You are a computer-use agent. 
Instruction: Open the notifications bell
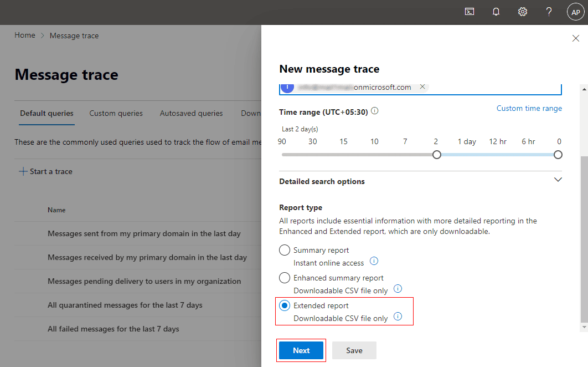tap(496, 12)
